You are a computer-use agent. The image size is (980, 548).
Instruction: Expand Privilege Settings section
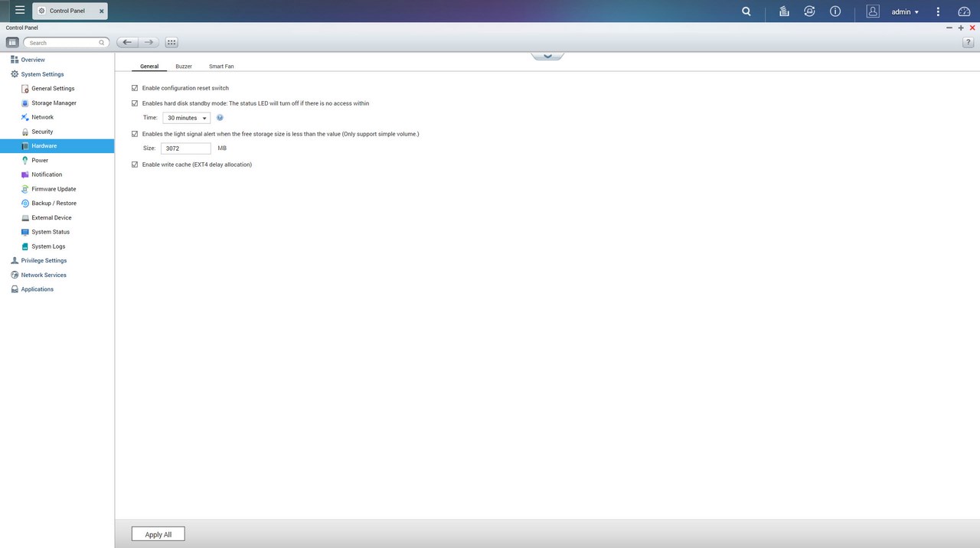point(44,260)
